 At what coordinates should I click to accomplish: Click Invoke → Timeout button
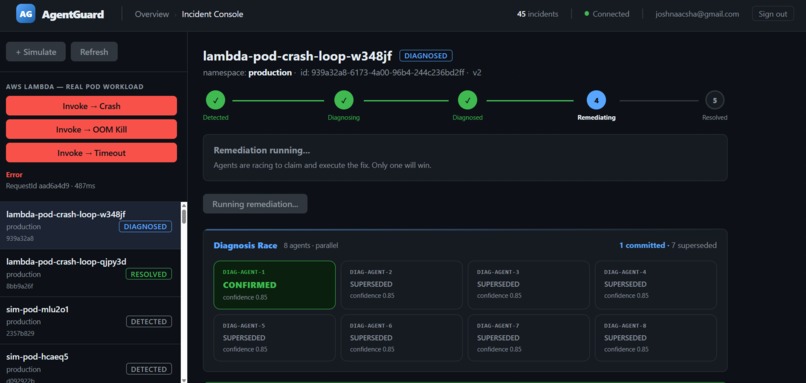91,153
